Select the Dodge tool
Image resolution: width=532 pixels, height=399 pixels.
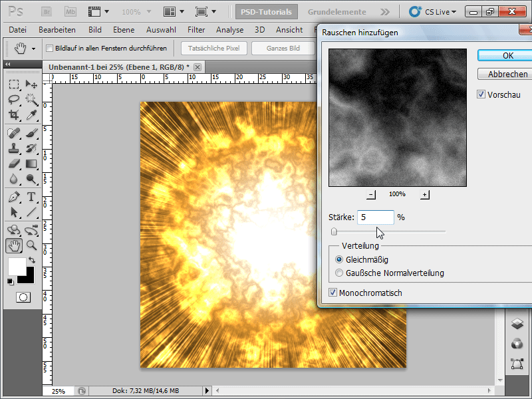31,179
